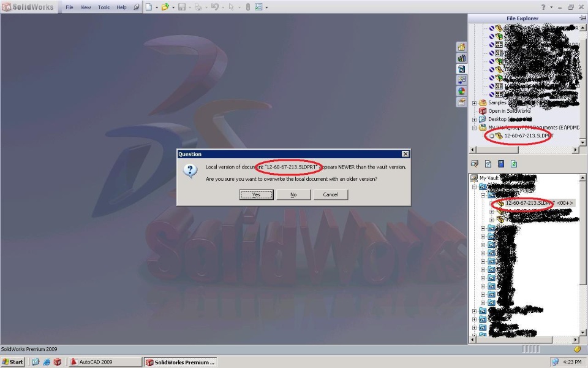588x368 pixels.
Task: Open the dropdown arrow next to New document
Action: 157,7
